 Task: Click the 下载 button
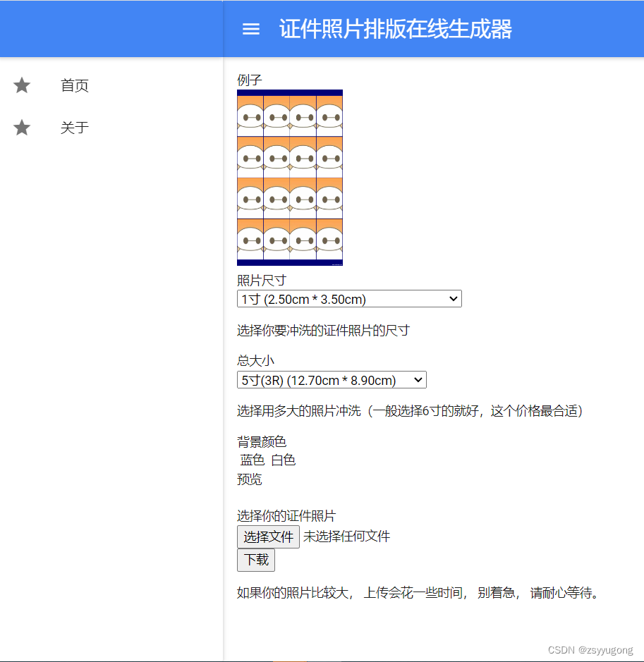(x=256, y=560)
